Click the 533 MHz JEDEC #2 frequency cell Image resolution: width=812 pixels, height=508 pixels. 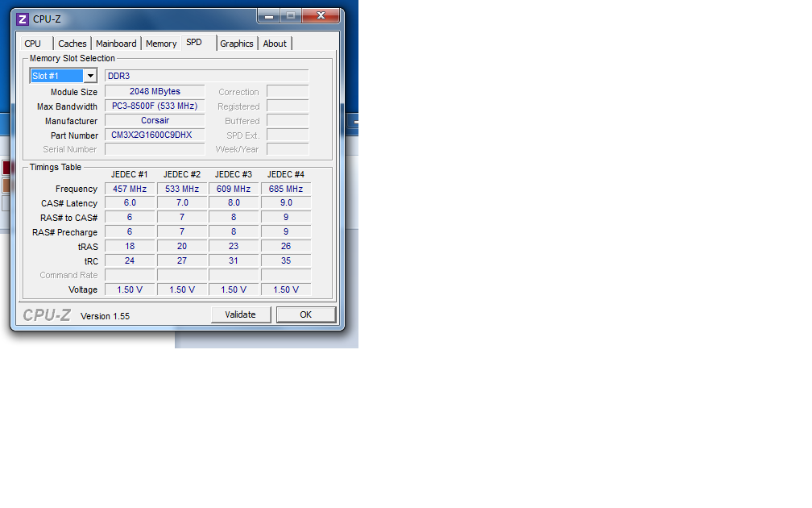click(x=182, y=189)
